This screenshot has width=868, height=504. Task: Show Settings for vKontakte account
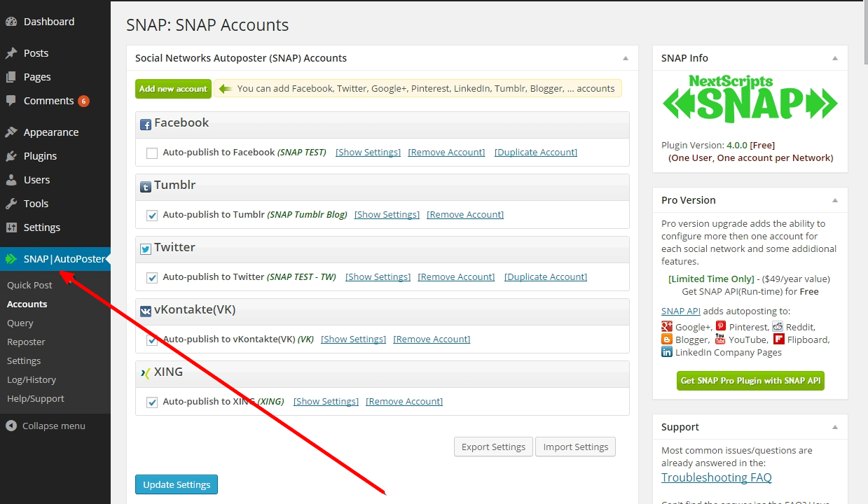(354, 339)
